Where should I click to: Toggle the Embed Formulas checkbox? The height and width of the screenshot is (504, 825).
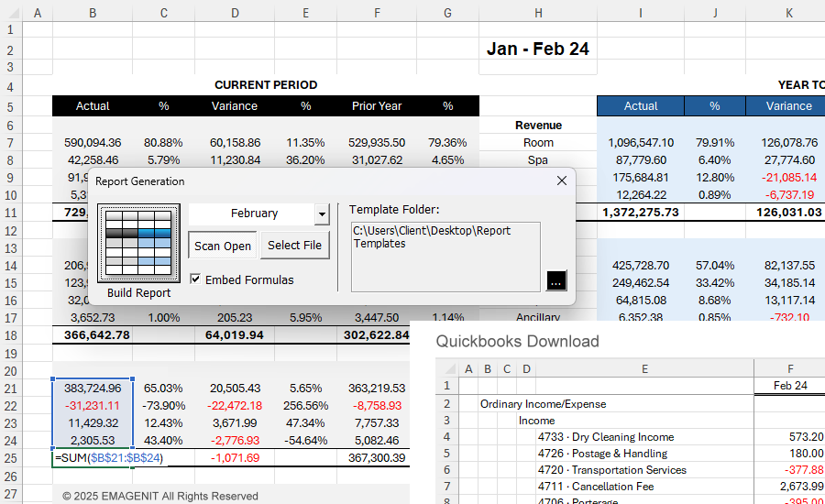click(195, 279)
